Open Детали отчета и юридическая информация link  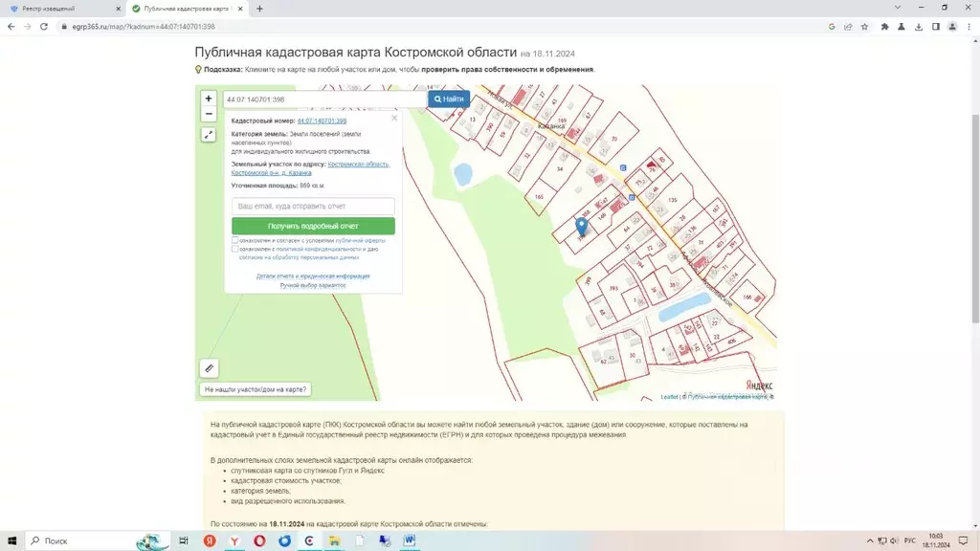313,275
